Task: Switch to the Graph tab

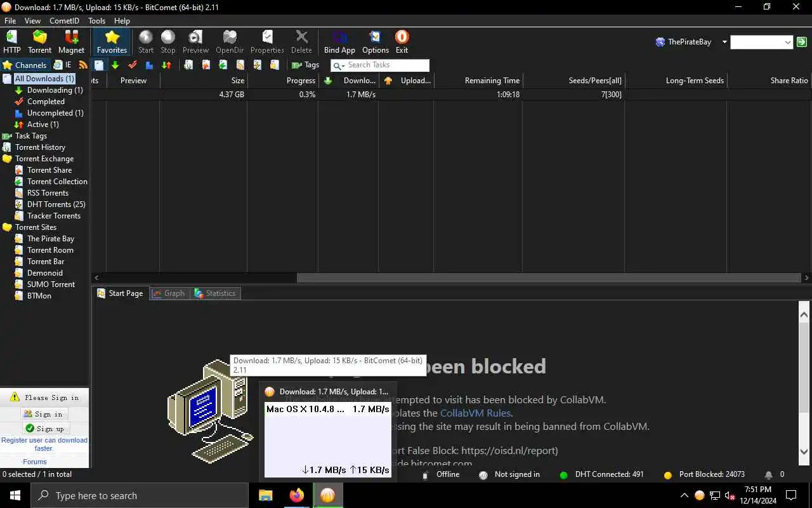Action: point(169,293)
